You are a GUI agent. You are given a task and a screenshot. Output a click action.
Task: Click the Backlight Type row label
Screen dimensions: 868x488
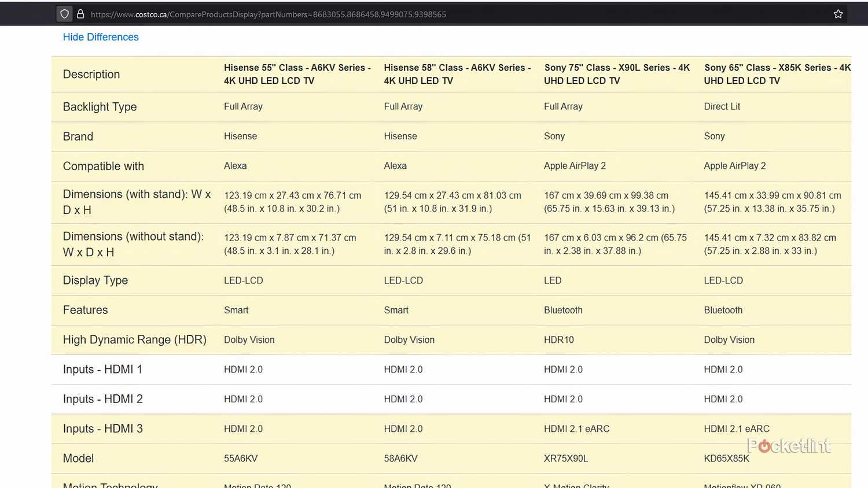[100, 107]
